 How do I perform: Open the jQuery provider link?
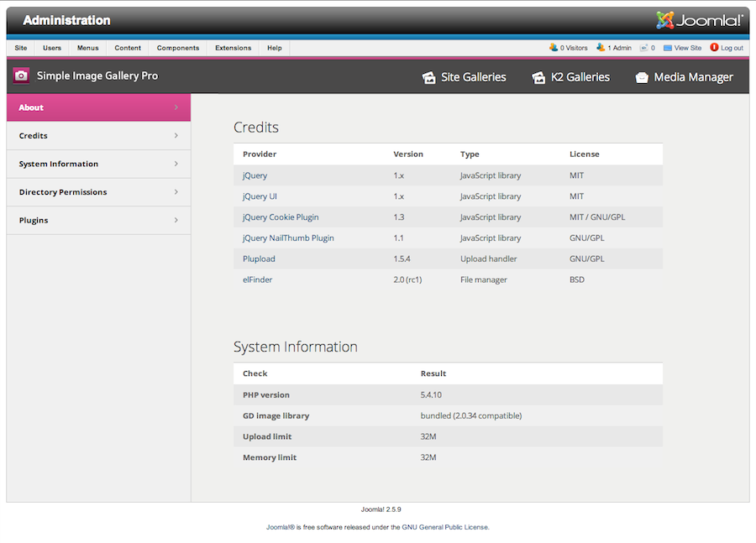point(255,175)
